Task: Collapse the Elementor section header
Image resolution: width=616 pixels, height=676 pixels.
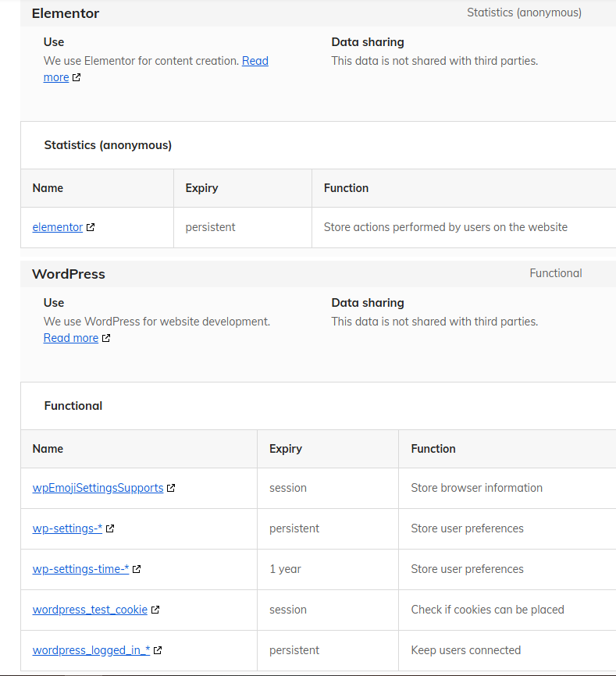Action: pyautogui.click(x=318, y=13)
